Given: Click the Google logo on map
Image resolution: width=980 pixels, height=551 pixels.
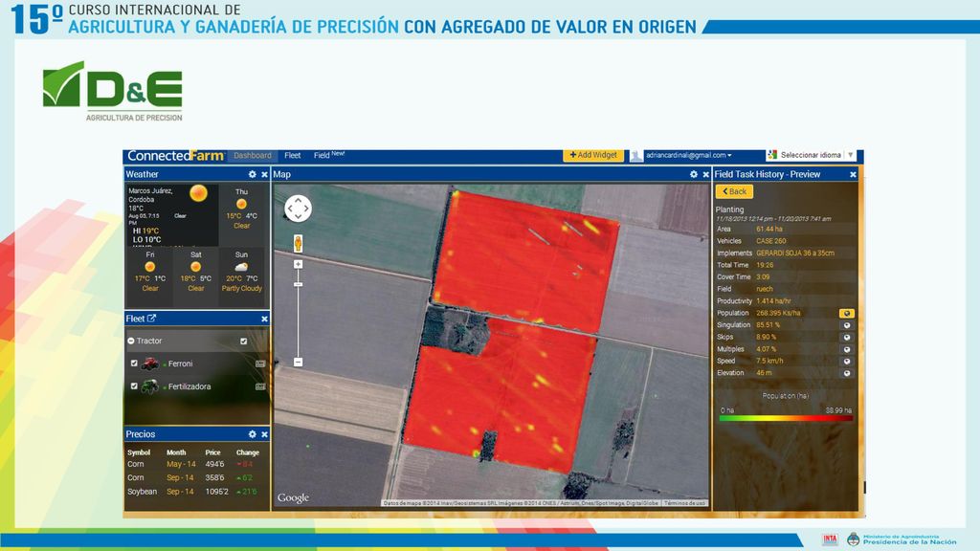Looking at the screenshot, I should pos(293,497).
